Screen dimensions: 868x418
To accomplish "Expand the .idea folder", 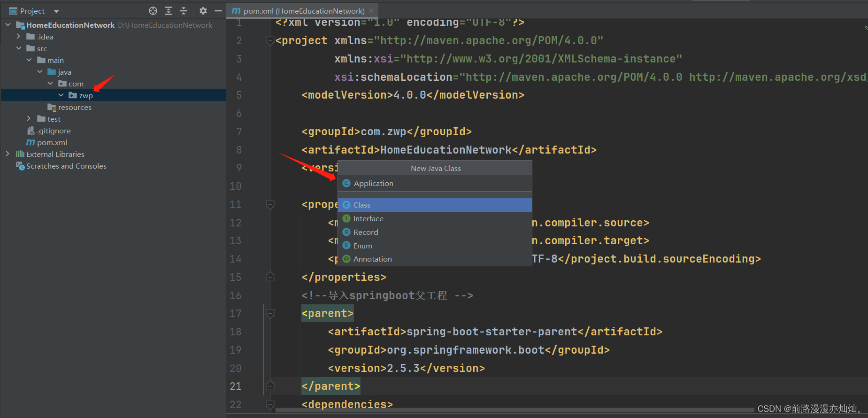I will pos(18,36).
